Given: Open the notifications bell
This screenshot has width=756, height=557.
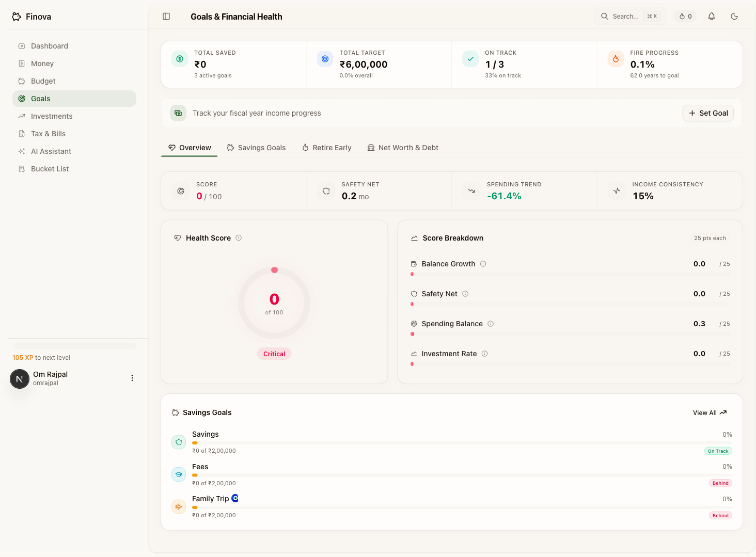Looking at the screenshot, I should click(x=712, y=17).
